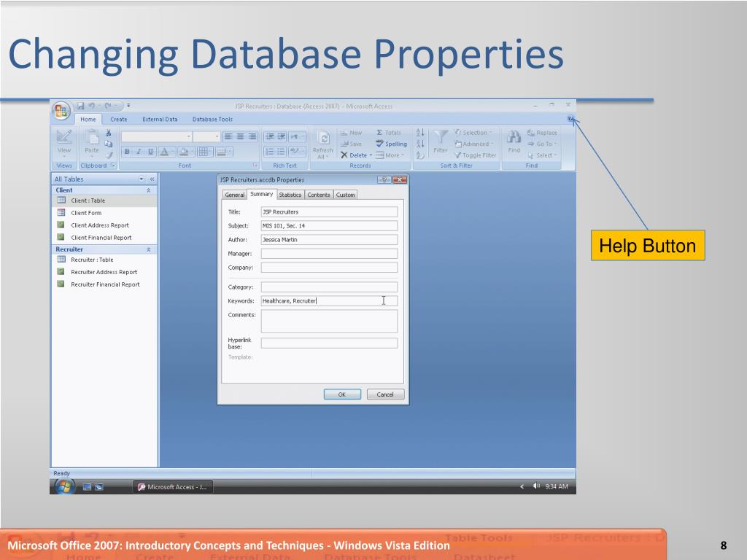This screenshot has height=560, width=747.
Task: Open the font size combo box
Action: (206, 136)
